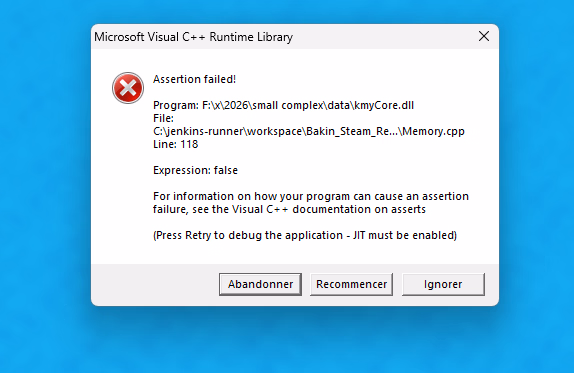Screen dimensions: 574x373
Task: Click the Microsoft Visual C++ Runtime Library title
Action: tap(194, 37)
